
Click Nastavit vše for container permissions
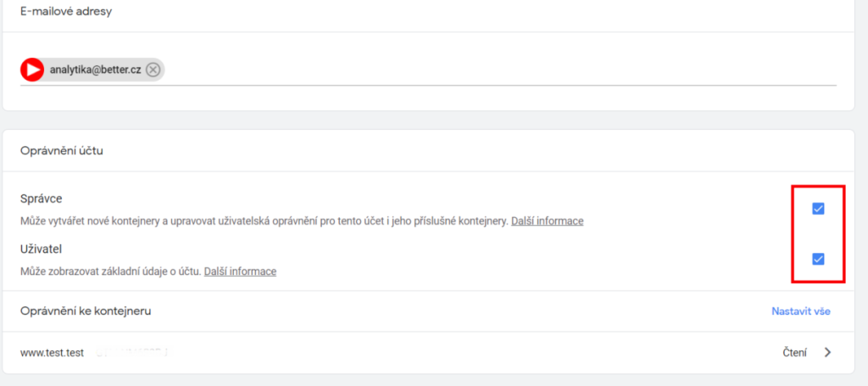(801, 311)
